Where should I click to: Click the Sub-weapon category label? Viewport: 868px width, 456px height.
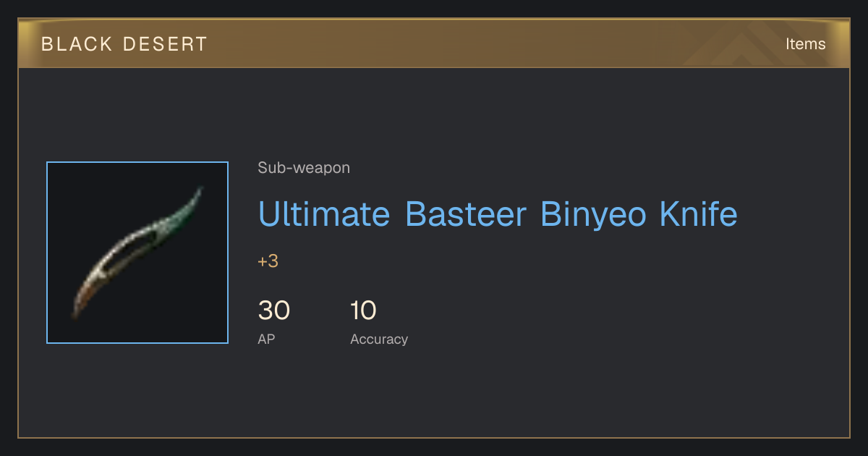[x=304, y=168]
